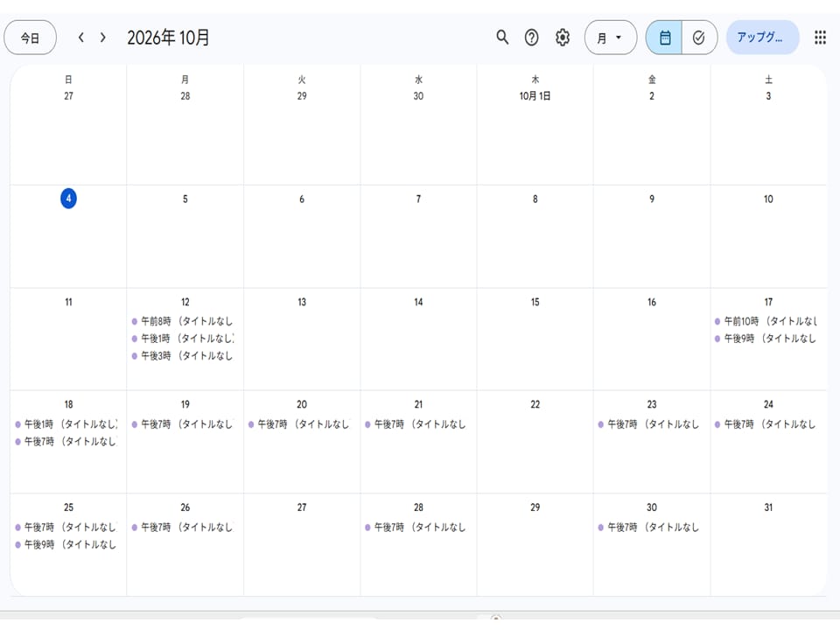
Task: Open the 午後7時 event on the 26th
Action: click(x=183, y=527)
